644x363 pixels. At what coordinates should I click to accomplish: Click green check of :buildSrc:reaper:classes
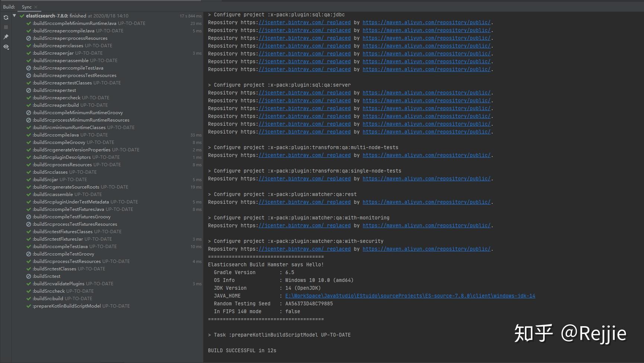(29, 46)
